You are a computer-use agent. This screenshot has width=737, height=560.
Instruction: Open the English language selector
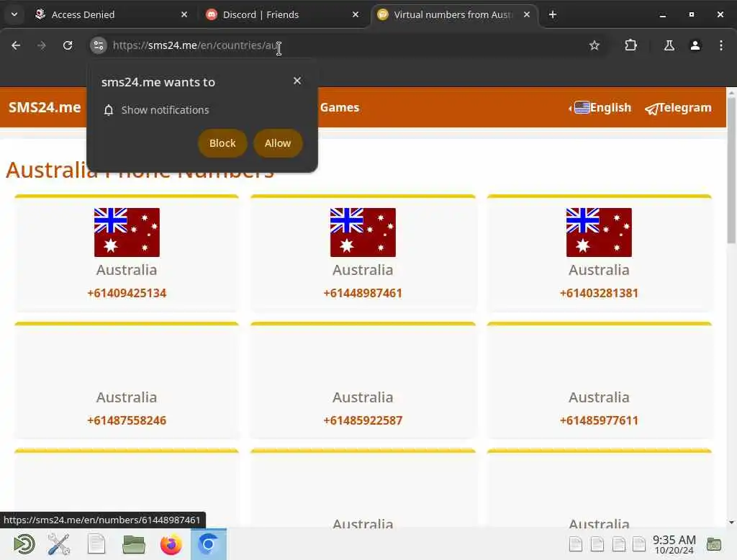[x=600, y=108]
